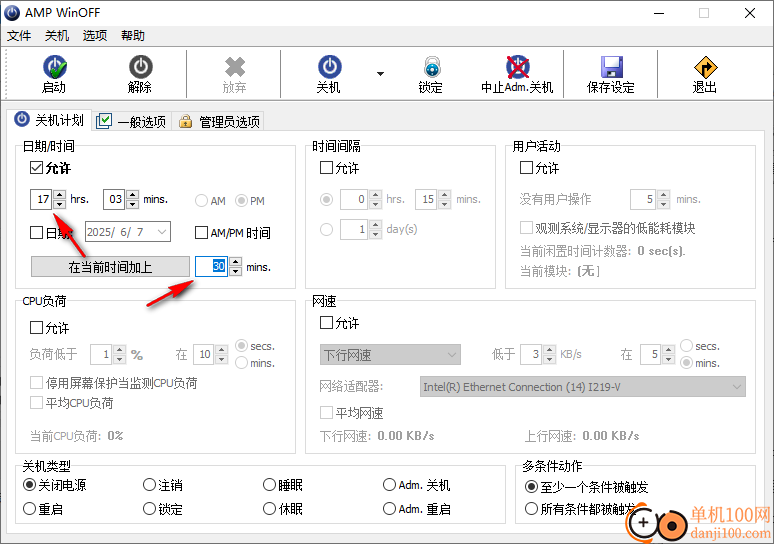Click the 在当前时间加上 button
The height and width of the screenshot is (544, 774).
click(110, 267)
